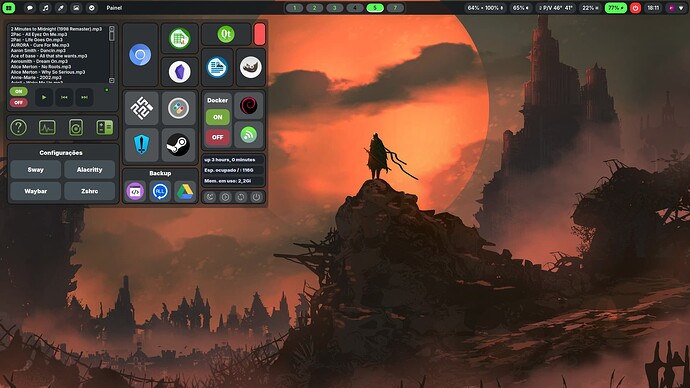Select "AURORA - Cure For Me.mp3"

click(40, 45)
